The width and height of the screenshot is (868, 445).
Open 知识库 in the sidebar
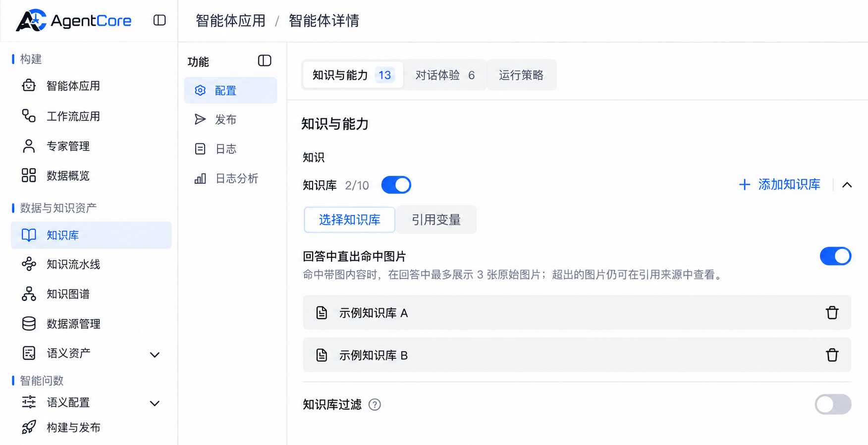point(91,235)
